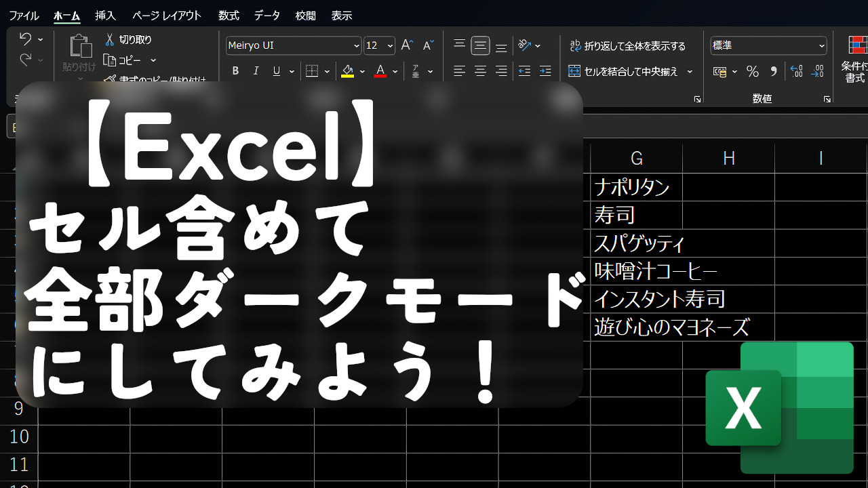Open font color dropdown arrow

395,71
